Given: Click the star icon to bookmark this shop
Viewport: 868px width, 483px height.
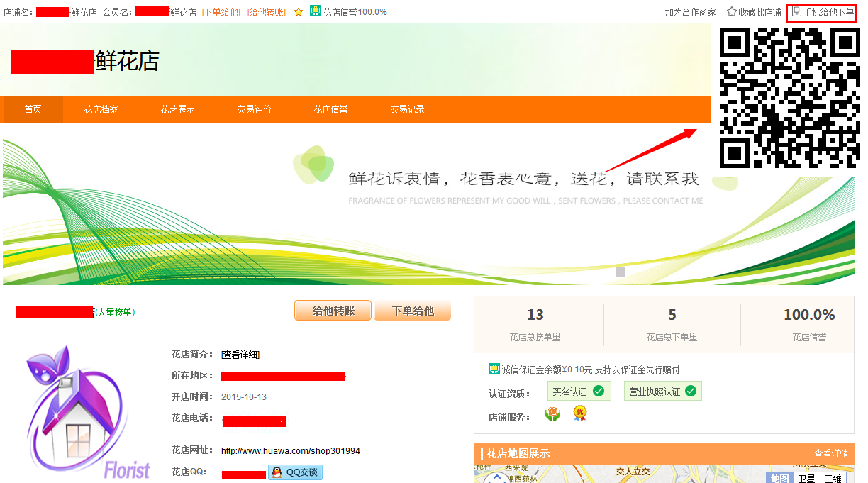Looking at the screenshot, I should click(732, 12).
